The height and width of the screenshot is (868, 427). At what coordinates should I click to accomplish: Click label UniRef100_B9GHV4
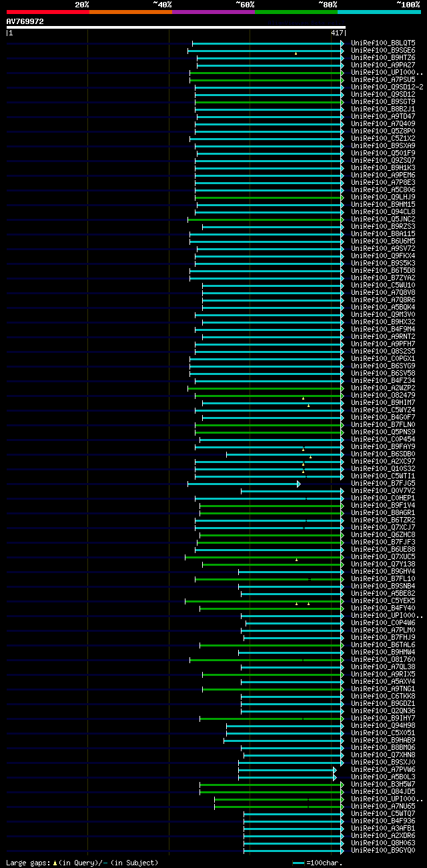[383, 571]
